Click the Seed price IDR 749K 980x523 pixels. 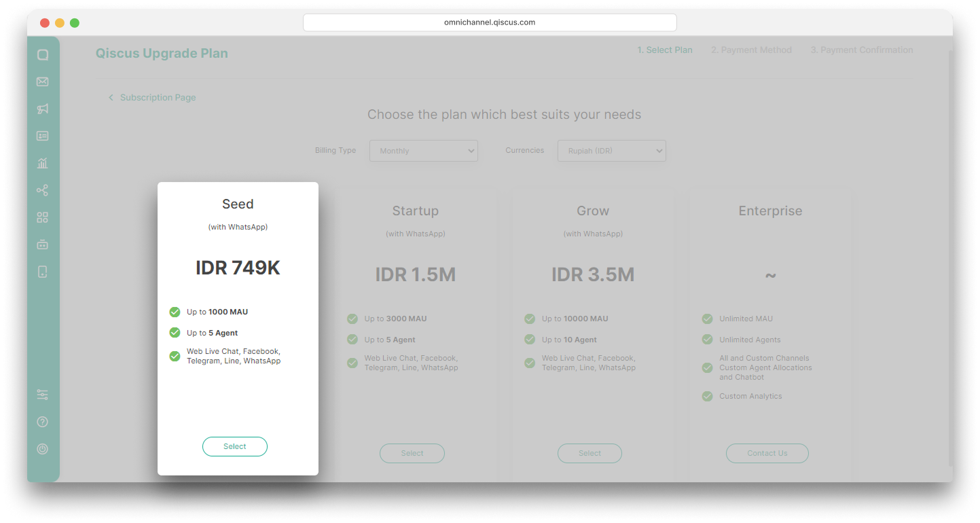tap(238, 268)
